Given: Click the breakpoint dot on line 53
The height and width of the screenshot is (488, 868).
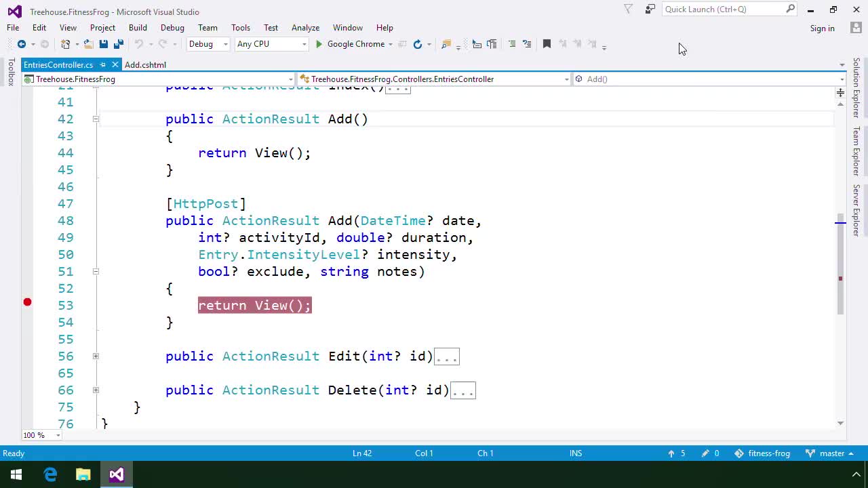Looking at the screenshot, I should pyautogui.click(x=27, y=302).
